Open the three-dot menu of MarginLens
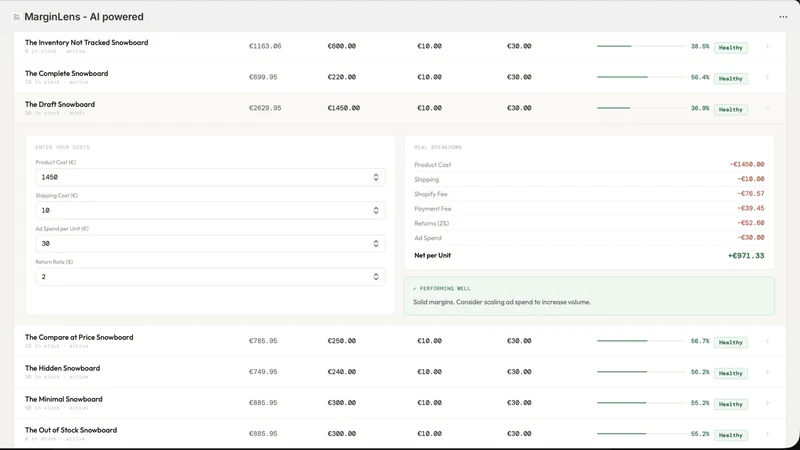 pyautogui.click(x=783, y=17)
